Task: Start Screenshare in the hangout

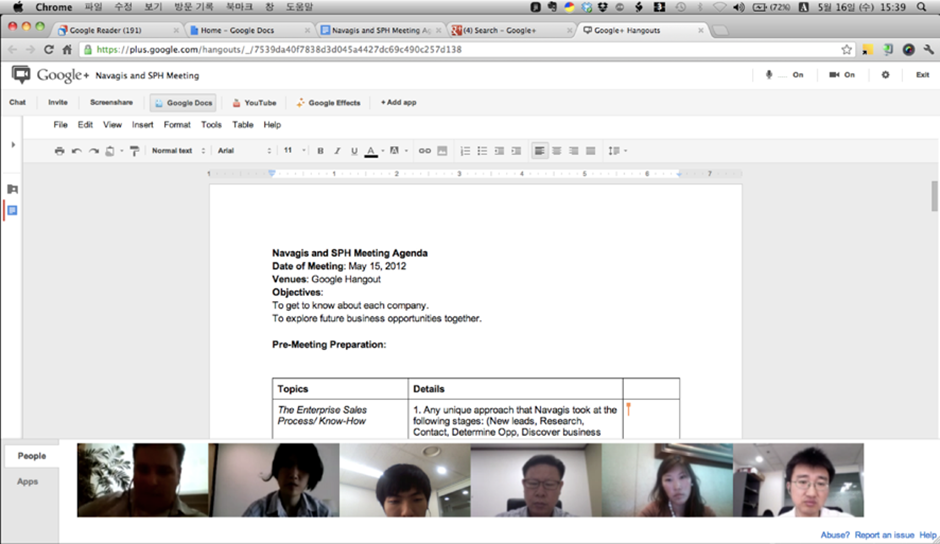Action: coord(112,103)
